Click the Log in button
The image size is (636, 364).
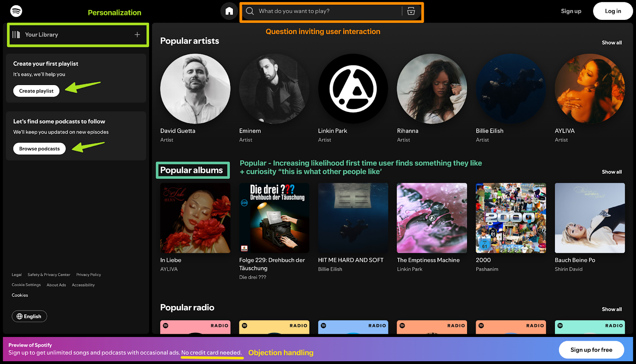[x=613, y=11]
